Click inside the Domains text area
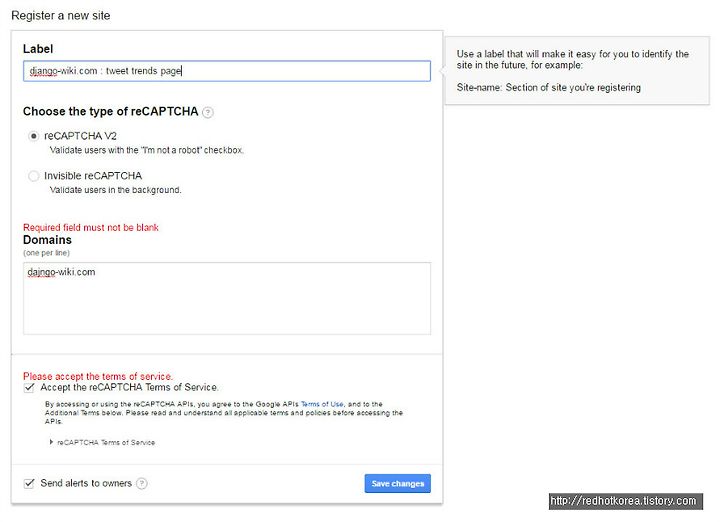720x522 pixels. coord(227,298)
